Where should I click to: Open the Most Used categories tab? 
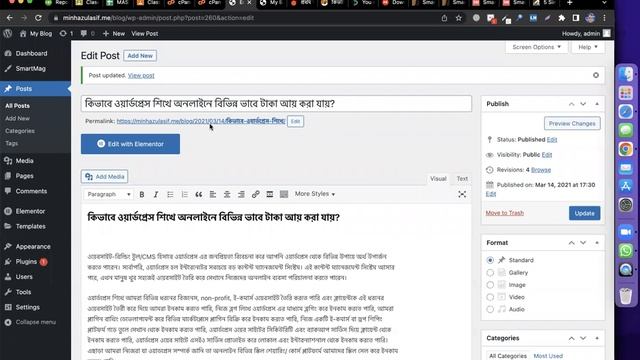548,356
